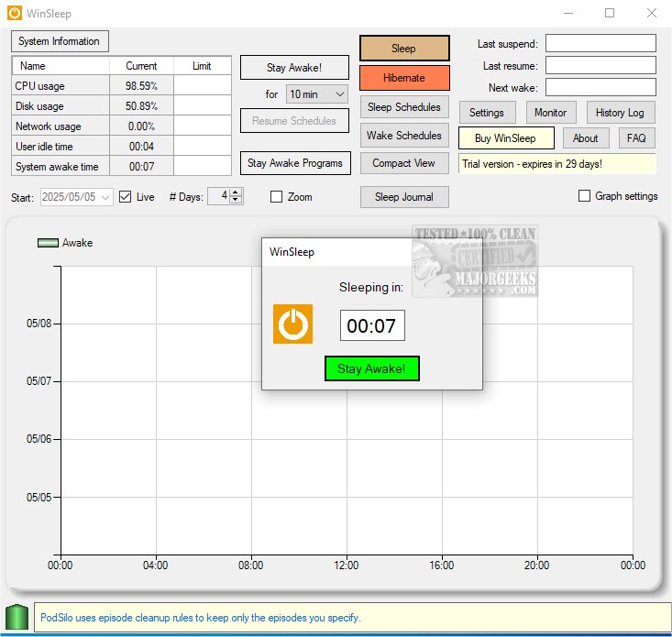Close the WinSleep window

(652, 13)
